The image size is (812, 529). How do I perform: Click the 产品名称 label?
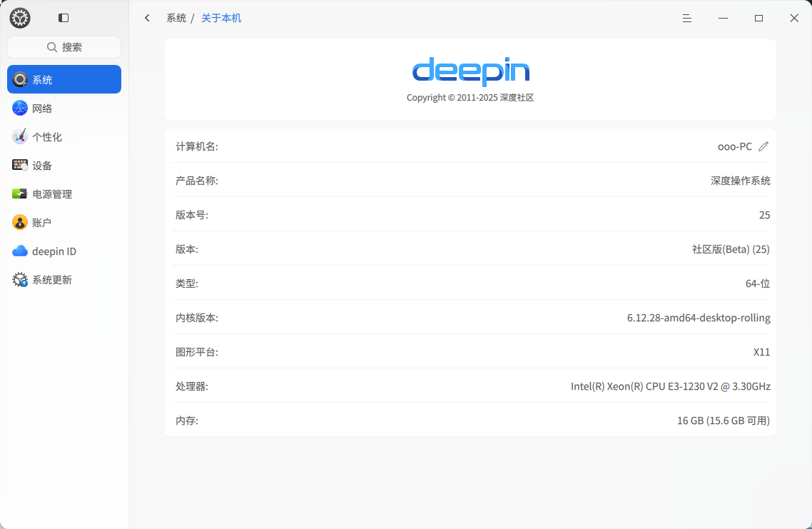197,181
